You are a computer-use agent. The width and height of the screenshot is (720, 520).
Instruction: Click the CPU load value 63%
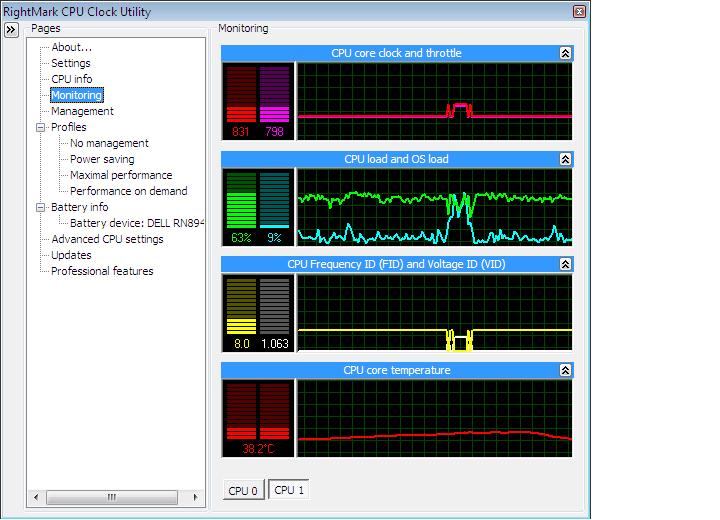pos(241,238)
